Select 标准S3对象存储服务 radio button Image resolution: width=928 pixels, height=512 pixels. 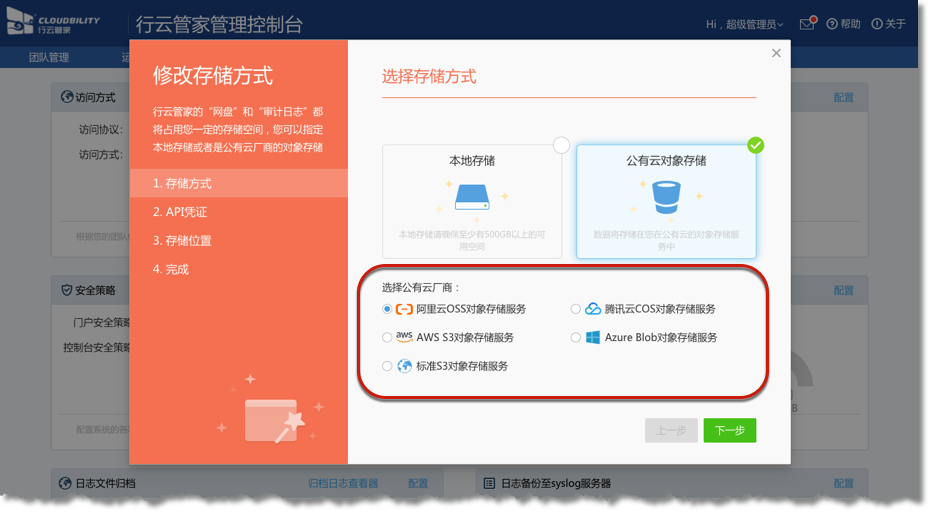pos(386,366)
